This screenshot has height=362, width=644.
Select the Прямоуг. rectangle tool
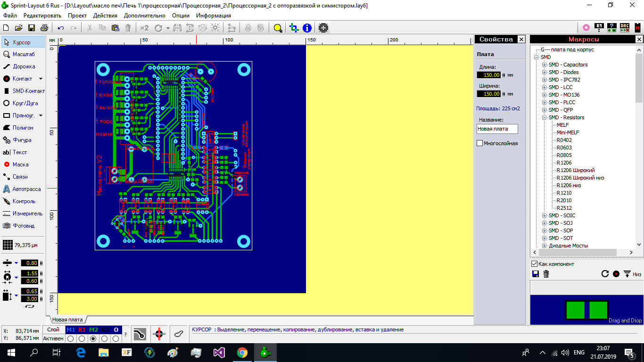click(x=19, y=115)
